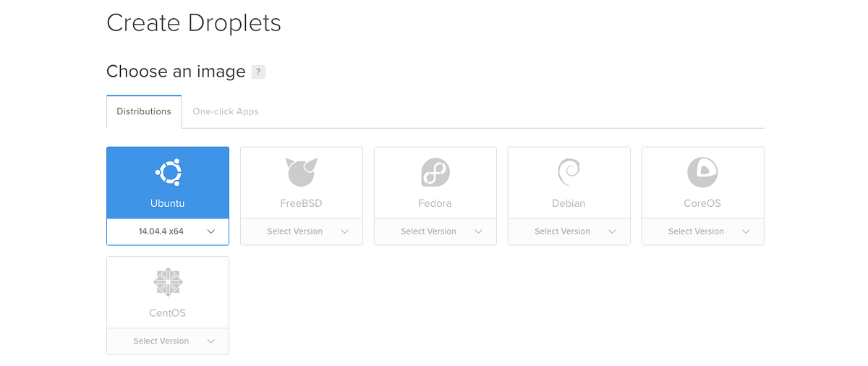Click the CentOS label text
Viewport: 868px width, 366px height.
168,313
